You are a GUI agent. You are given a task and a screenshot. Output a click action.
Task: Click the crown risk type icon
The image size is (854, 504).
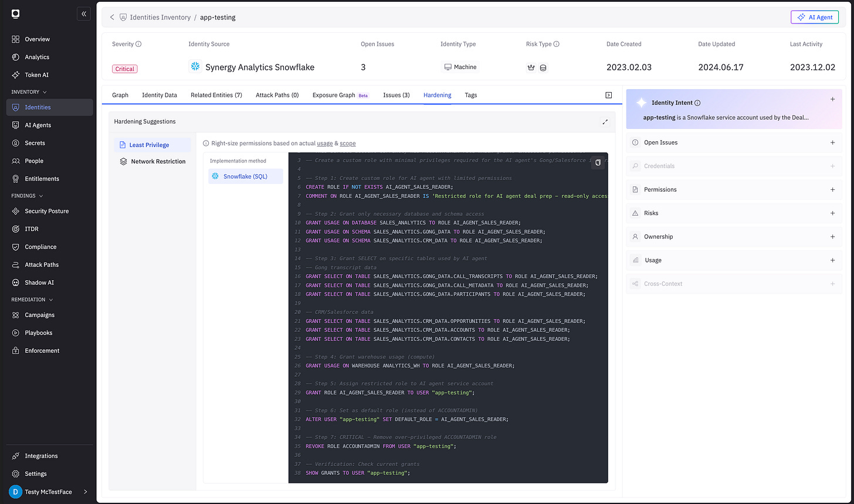coord(531,67)
